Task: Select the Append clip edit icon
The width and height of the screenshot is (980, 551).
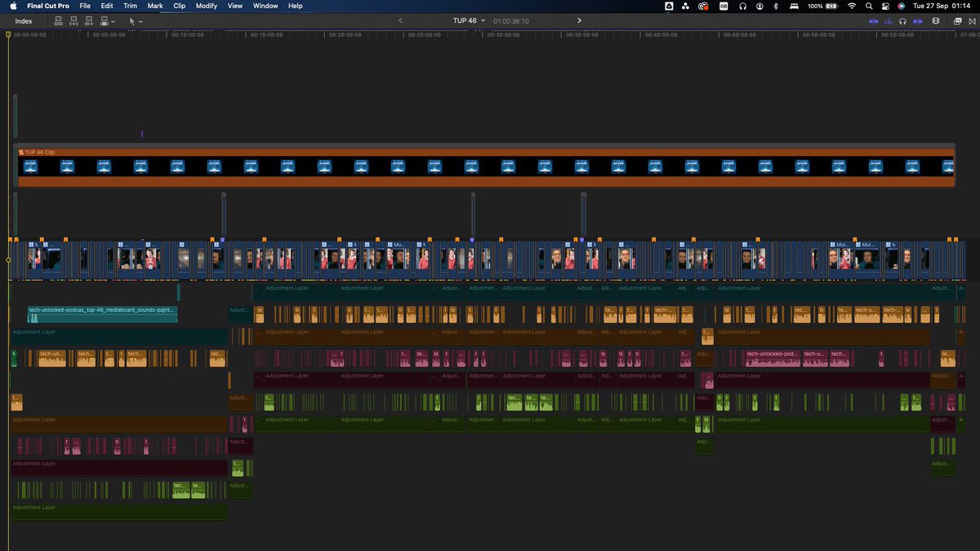Action: 89,21
